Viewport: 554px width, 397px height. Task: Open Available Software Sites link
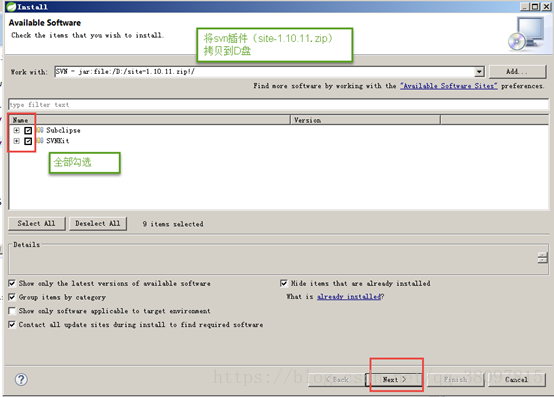[449, 86]
